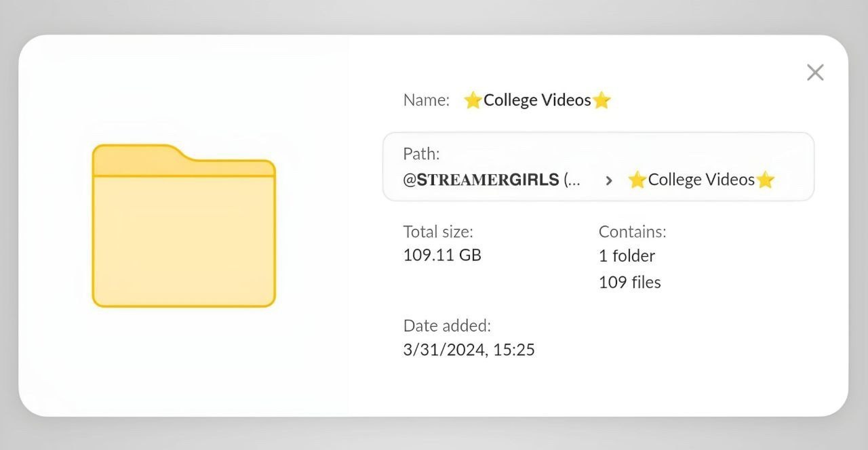Click the path separator chevron arrow

tap(609, 180)
